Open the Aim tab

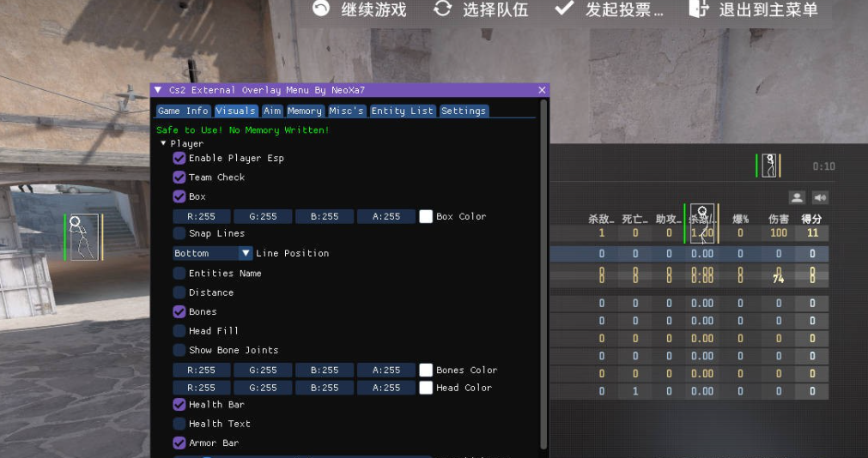272,111
